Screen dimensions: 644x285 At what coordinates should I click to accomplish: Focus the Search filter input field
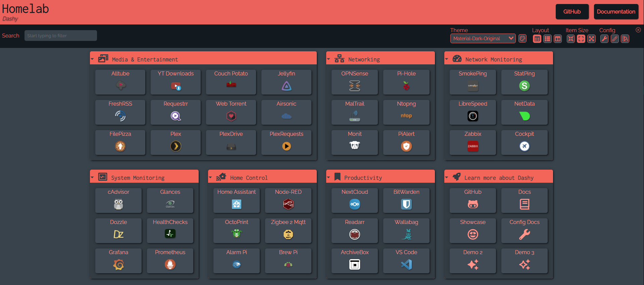pos(61,36)
